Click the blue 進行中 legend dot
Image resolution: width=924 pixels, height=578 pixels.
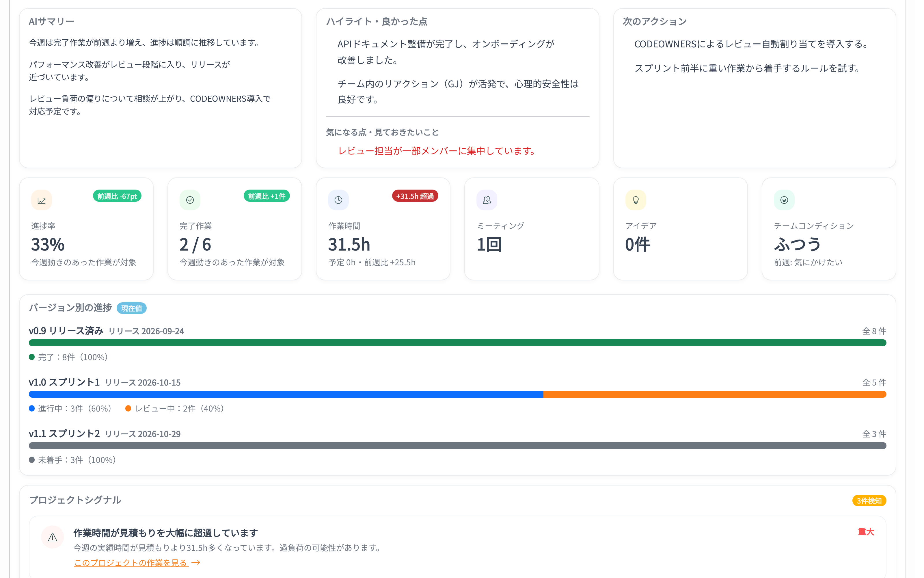(x=32, y=409)
